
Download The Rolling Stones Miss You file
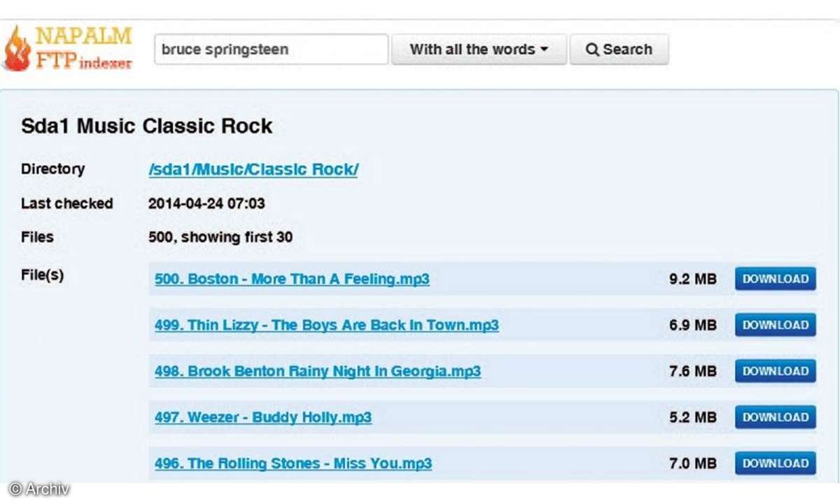click(776, 463)
